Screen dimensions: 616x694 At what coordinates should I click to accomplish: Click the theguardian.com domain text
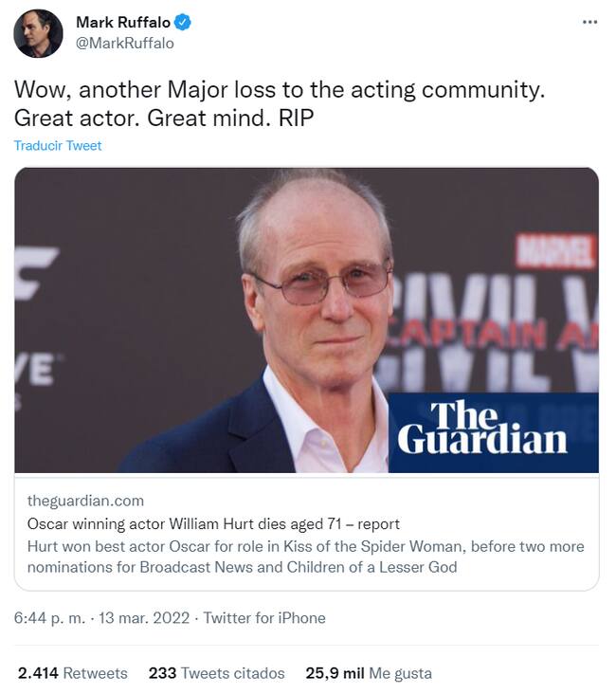85,501
